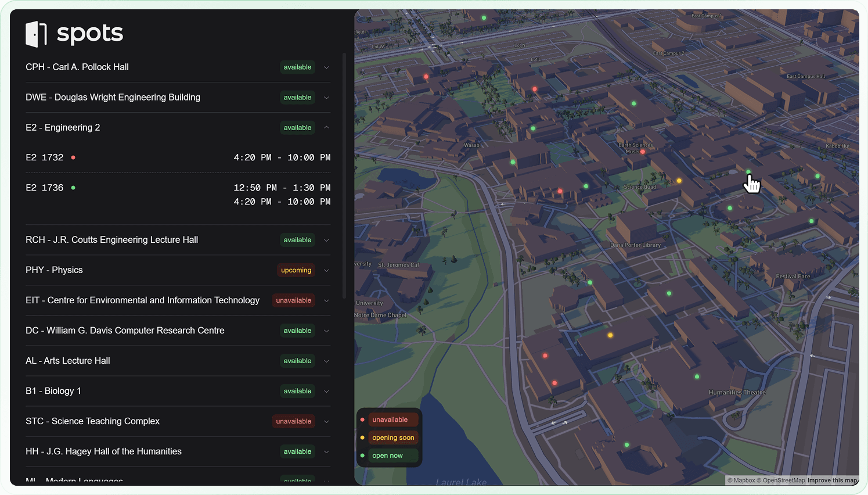Select the AL - Arts Lecture Hall row
Screen dimensions: 868x495
68,361
